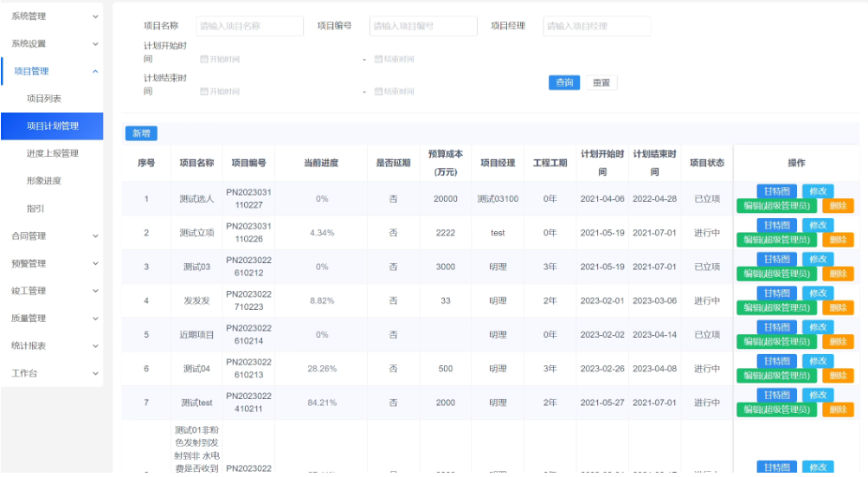
Task: Open 甘特图 for 测试03 row
Action: point(776,259)
